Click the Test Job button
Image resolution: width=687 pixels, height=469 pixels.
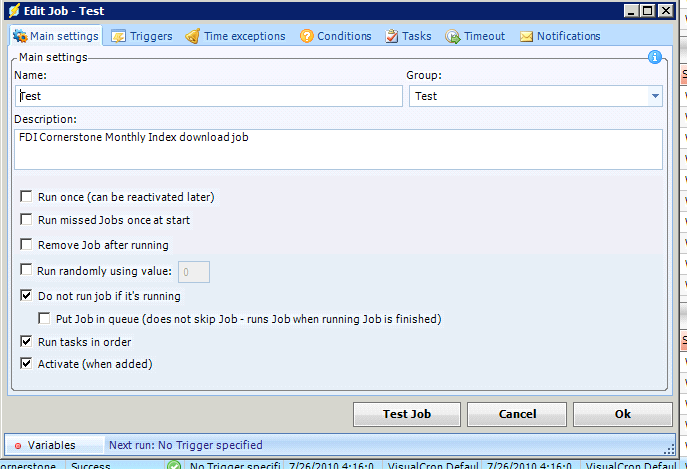(407, 414)
